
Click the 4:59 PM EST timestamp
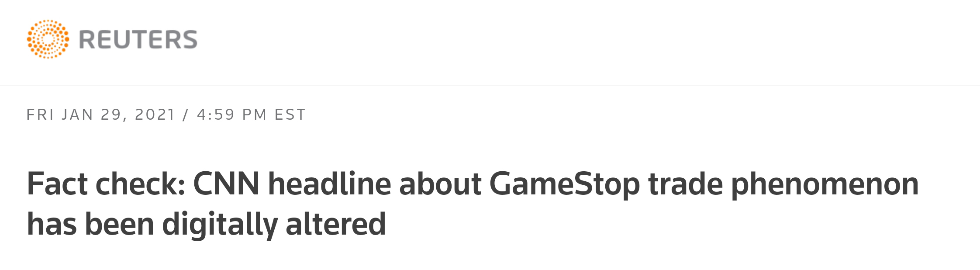pos(251,114)
